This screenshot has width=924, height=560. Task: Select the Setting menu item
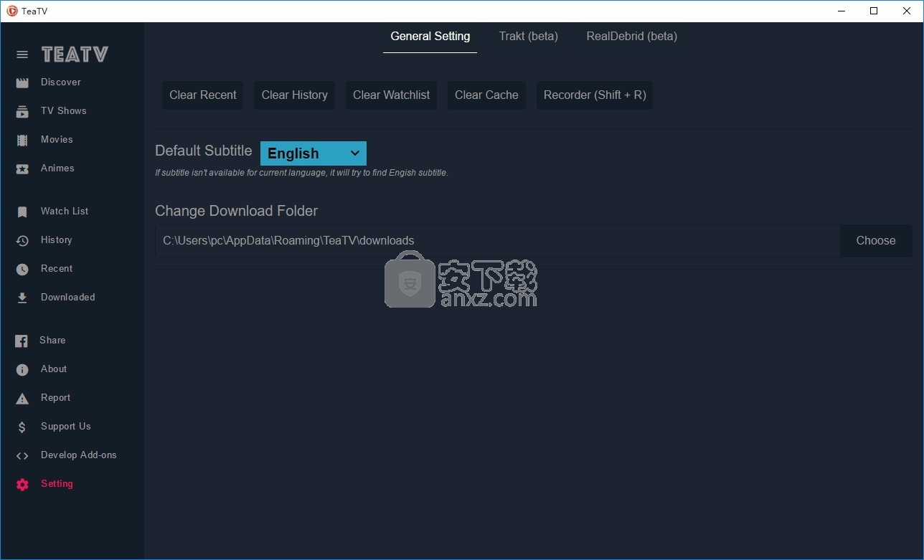pyautogui.click(x=57, y=484)
